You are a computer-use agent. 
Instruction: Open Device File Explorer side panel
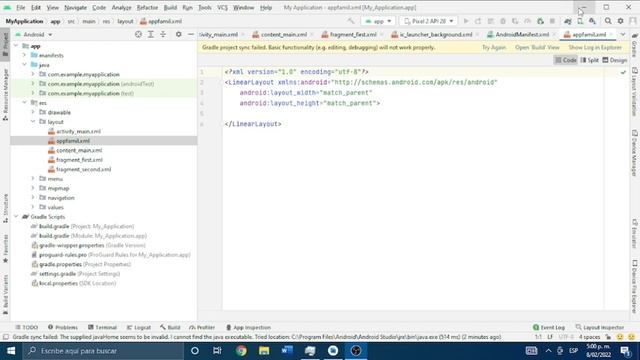(635, 287)
